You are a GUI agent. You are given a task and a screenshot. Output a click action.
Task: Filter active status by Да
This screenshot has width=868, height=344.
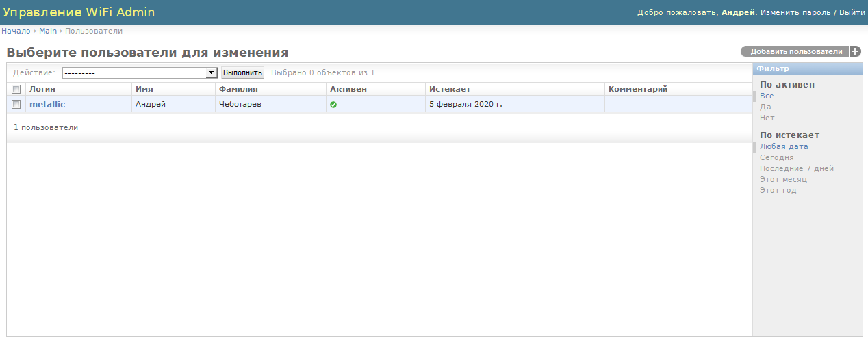765,107
